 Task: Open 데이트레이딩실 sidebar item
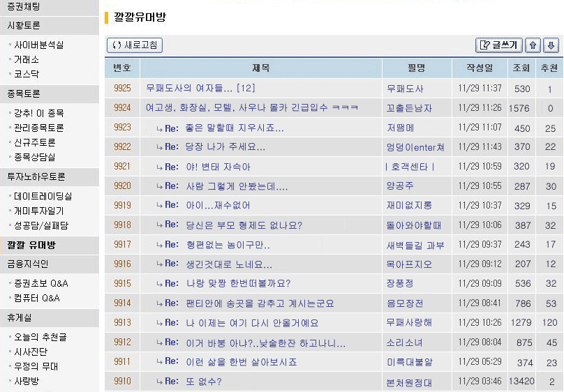(x=43, y=197)
